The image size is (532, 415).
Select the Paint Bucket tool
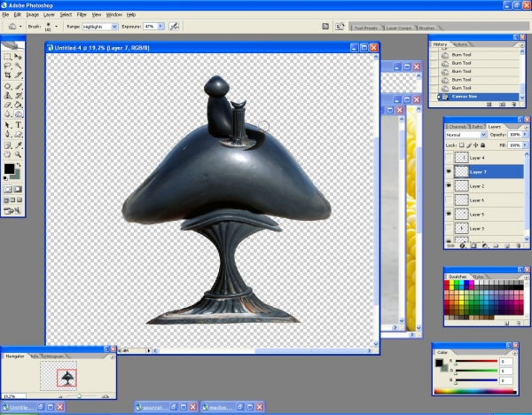(18, 105)
